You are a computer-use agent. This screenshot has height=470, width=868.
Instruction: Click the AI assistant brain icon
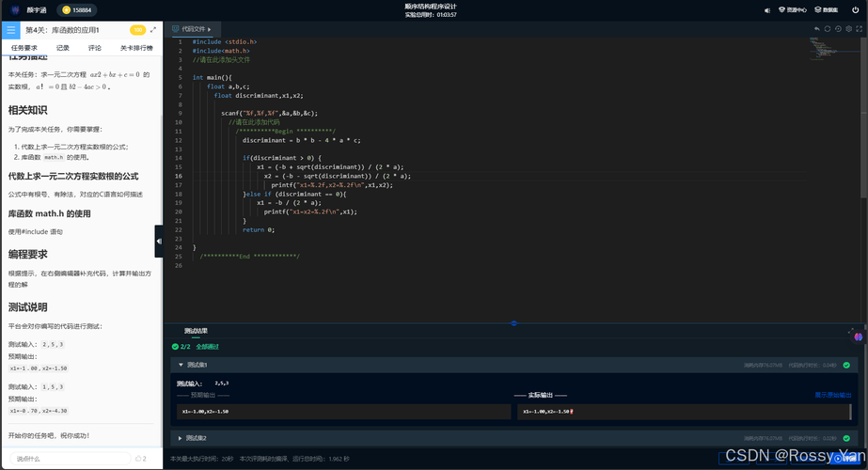click(x=858, y=337)
